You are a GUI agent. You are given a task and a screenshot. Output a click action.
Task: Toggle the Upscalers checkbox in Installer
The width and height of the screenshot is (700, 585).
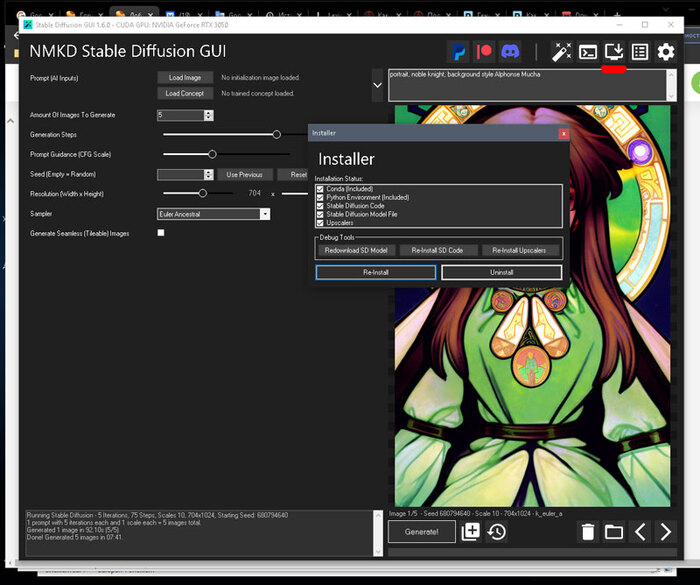[x=320, y=223]
